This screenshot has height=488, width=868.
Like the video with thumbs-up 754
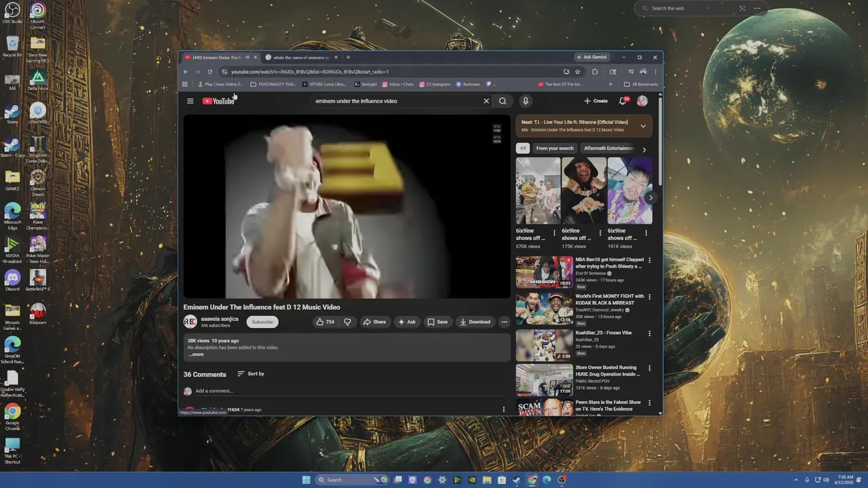(x=325, y=322)
